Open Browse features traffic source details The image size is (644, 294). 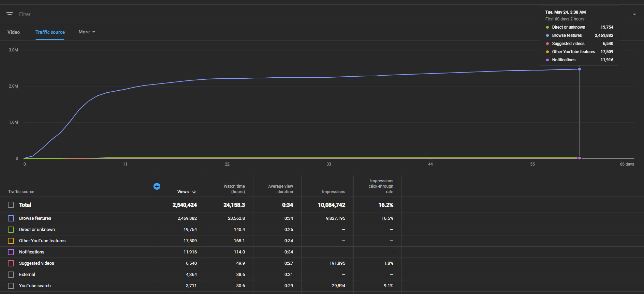point(35,218)
